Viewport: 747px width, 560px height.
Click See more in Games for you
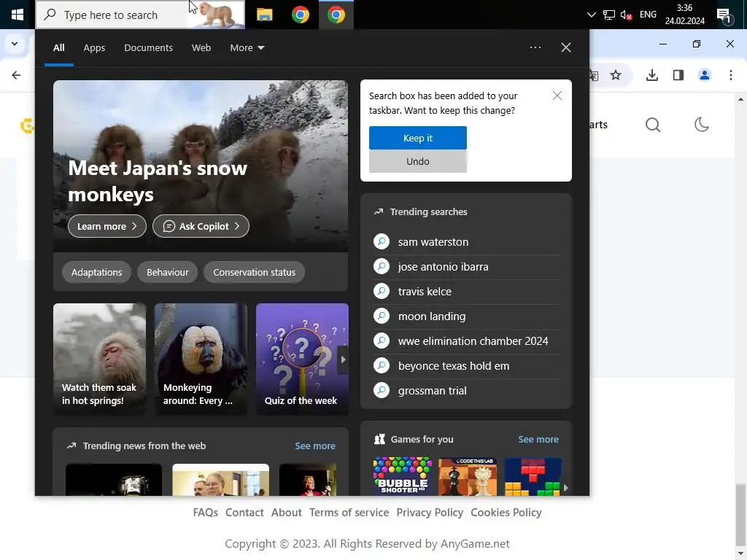(x=538, y=439)
